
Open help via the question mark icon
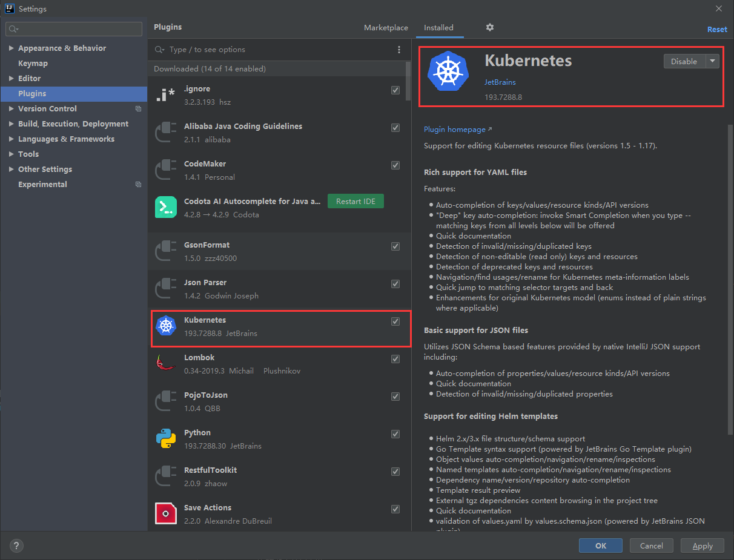17,545
